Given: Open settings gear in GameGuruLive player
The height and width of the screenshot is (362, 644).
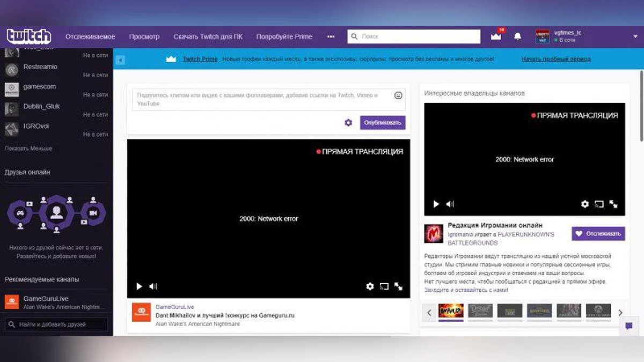Looking at the screenshot, I should click(370, 286).
